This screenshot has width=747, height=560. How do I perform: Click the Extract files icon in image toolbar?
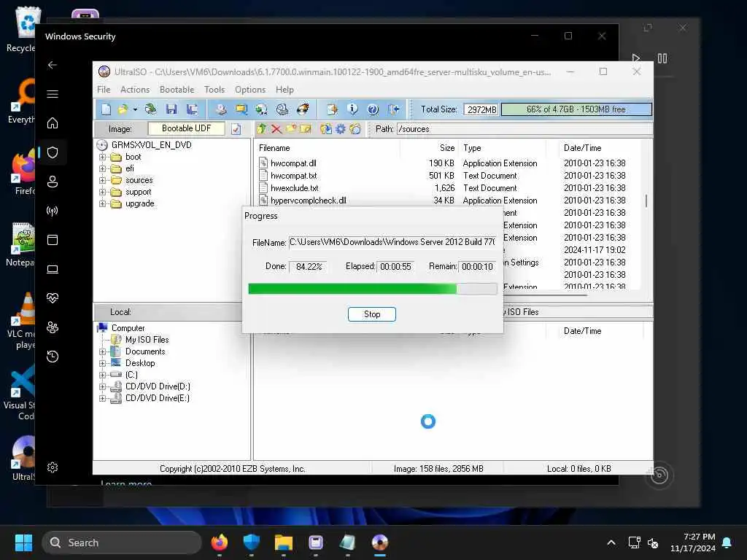[x=326, y=128]
